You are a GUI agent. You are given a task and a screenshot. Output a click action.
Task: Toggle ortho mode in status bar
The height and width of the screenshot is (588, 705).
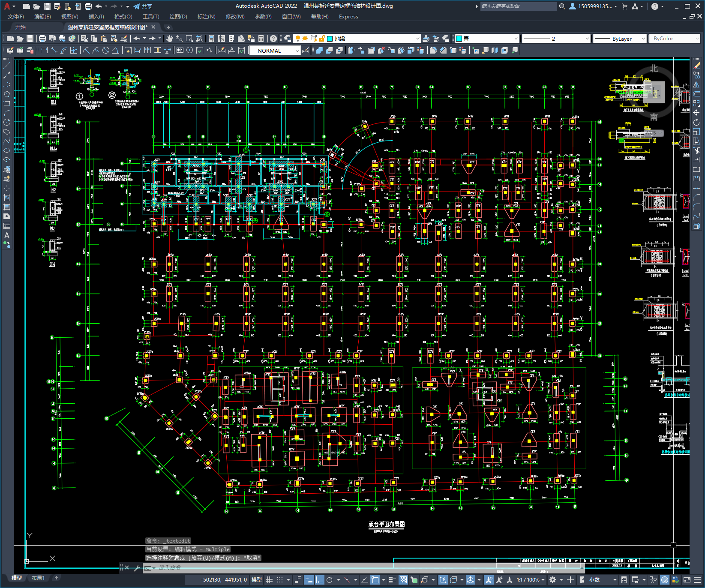[x=320, y=580]
